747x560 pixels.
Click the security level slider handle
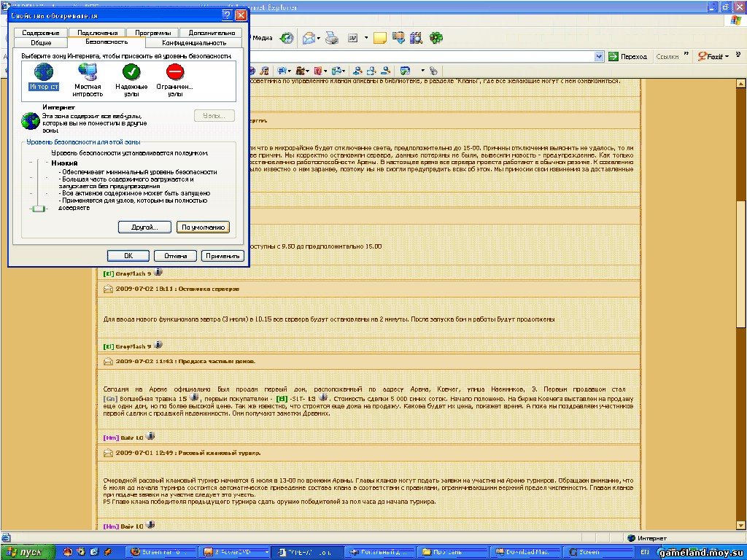tap(37, 209)
